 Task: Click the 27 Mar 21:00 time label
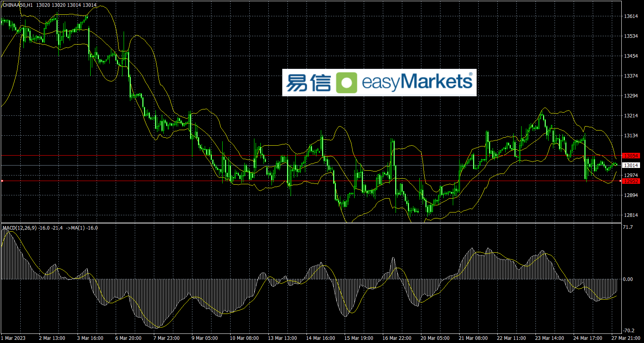coord(626,338)
